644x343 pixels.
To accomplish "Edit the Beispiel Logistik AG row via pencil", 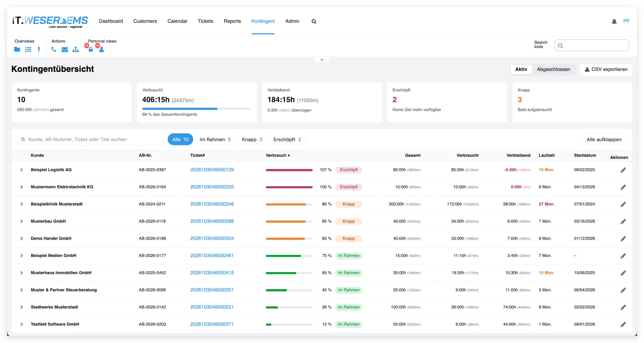I will (x=623, y=170).
